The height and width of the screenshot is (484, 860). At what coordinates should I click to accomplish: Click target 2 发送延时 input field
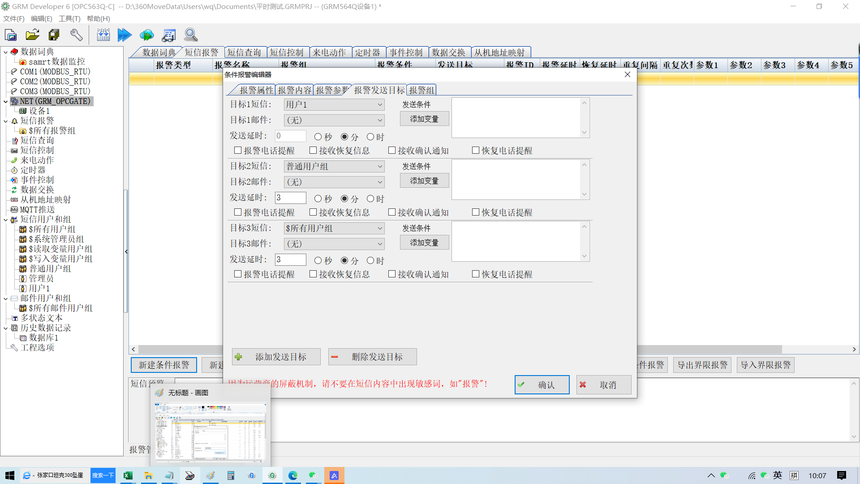290,198
